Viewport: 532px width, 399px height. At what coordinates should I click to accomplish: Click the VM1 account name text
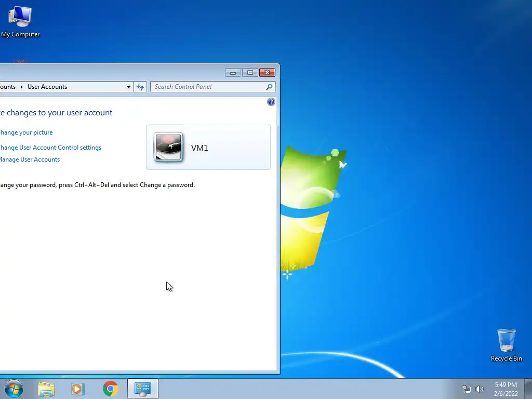tap(199, 148)
